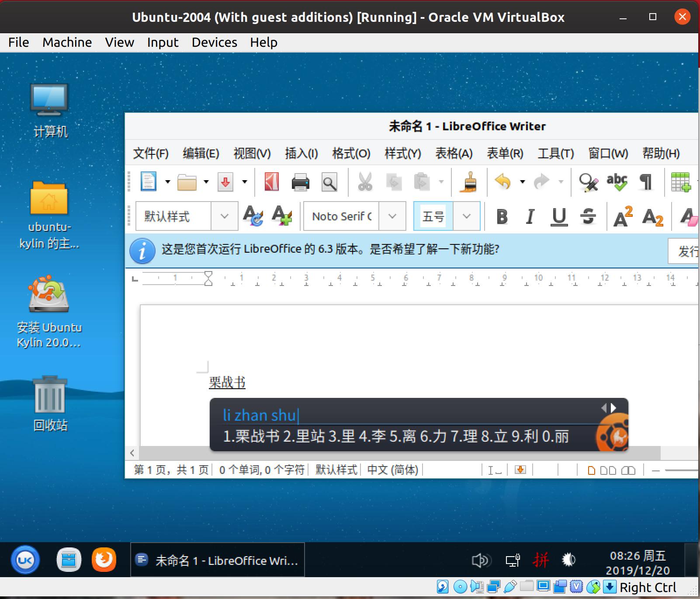Screen dimensions: 700x599
Task: Choose candidate 4.李 in input popup
Action: pos(372,436)
